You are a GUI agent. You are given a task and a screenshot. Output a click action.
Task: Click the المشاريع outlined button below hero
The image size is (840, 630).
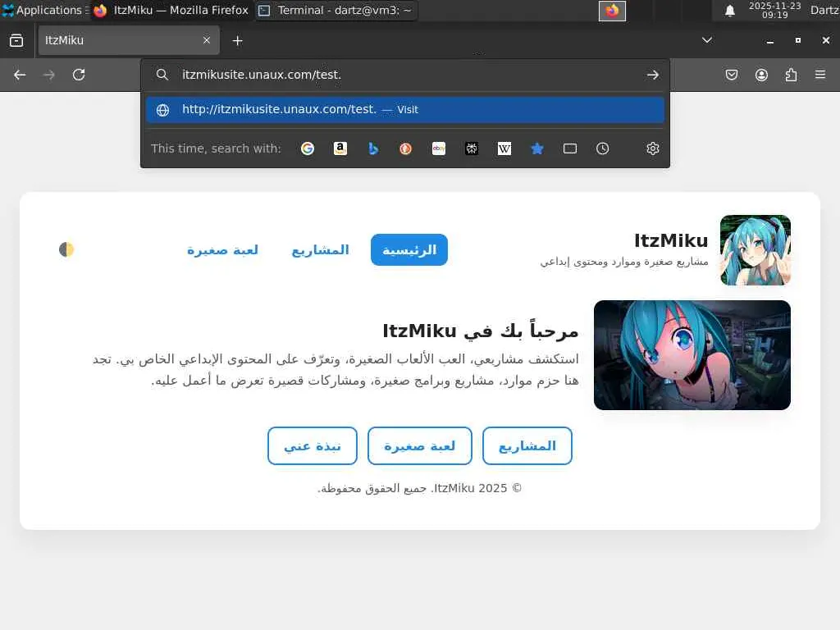point(527,445)
